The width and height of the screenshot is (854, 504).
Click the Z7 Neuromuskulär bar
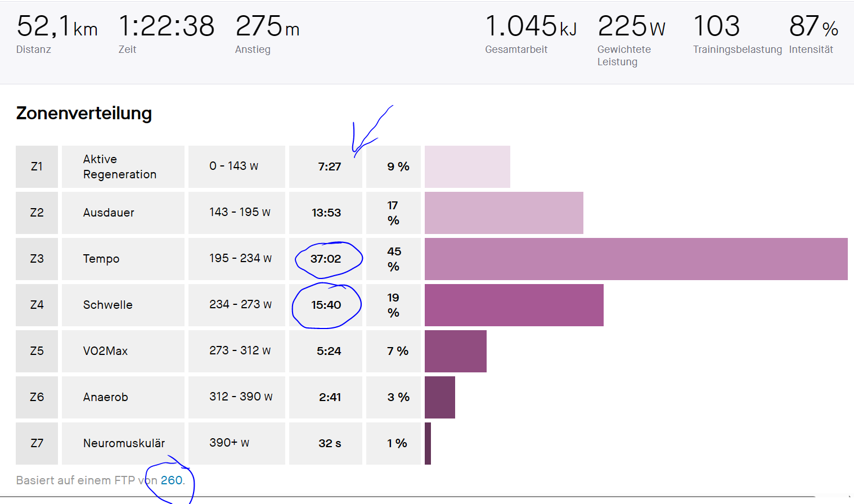click(x=428, y=443)
